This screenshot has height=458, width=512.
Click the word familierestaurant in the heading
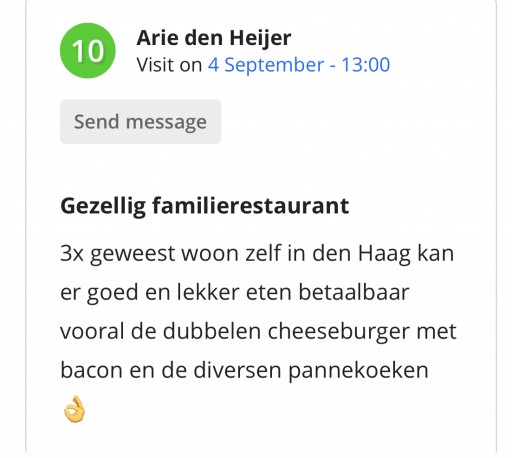(x=251, y=205)
